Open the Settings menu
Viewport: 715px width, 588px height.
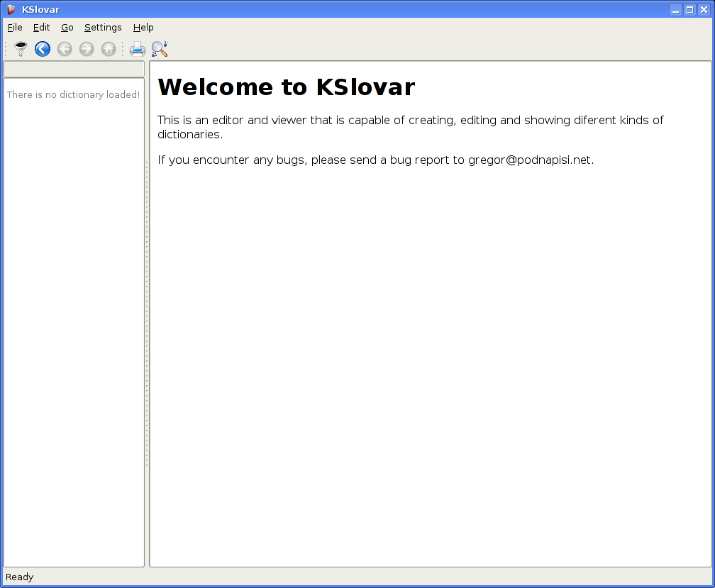click(x=103, y=28)
